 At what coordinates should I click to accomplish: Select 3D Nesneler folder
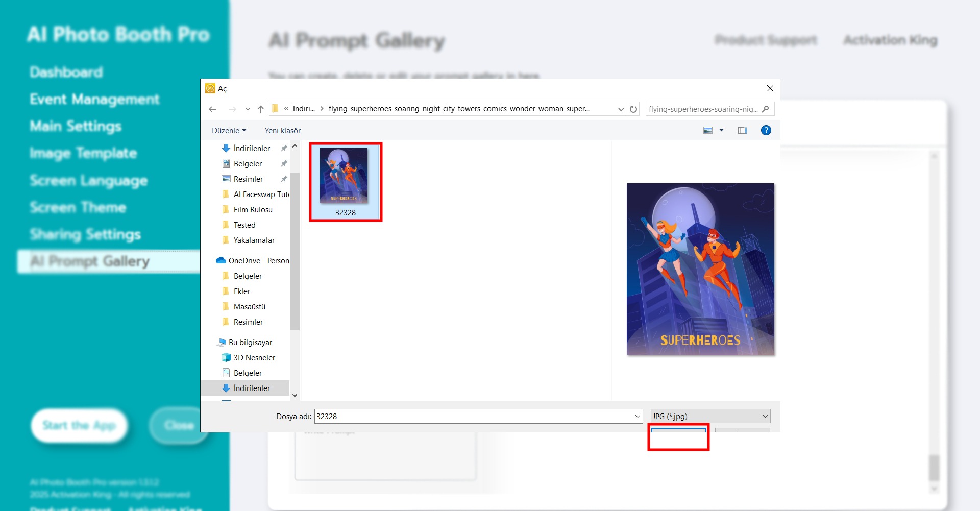coord(254,358)
